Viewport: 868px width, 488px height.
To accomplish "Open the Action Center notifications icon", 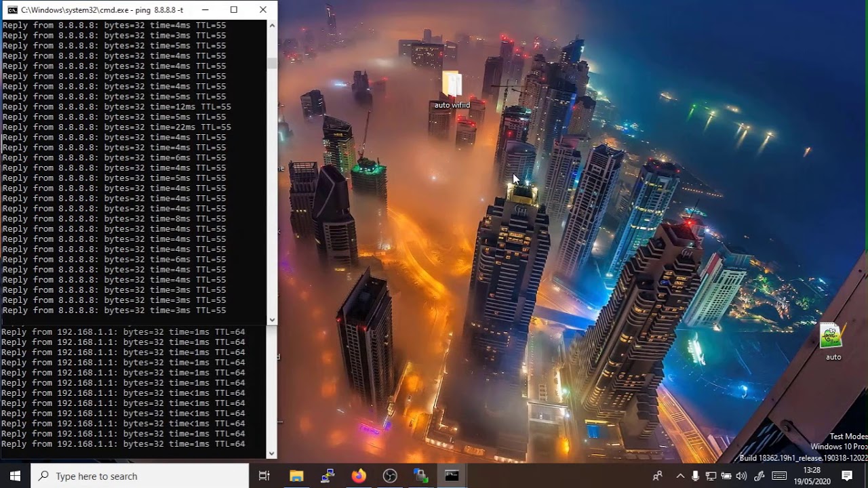I will [847, 476].
